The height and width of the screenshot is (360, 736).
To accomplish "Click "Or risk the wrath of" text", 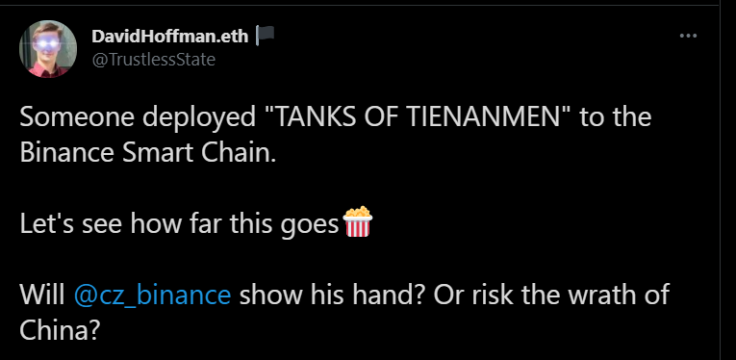I will (552, 295).
